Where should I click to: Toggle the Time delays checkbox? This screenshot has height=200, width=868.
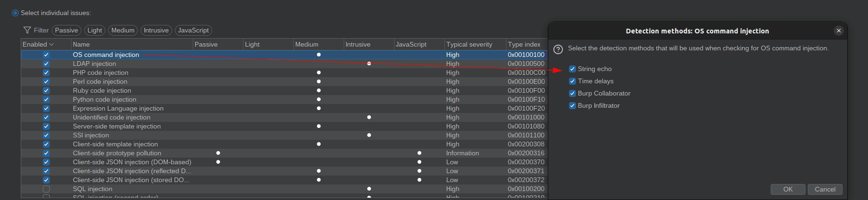click(572, 81)
